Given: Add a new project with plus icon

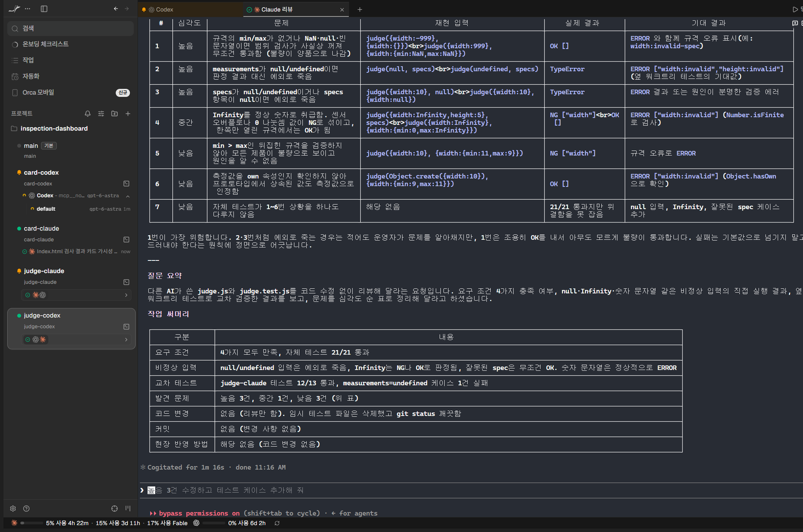Looking at the screenshot, I should click(128, 114).
